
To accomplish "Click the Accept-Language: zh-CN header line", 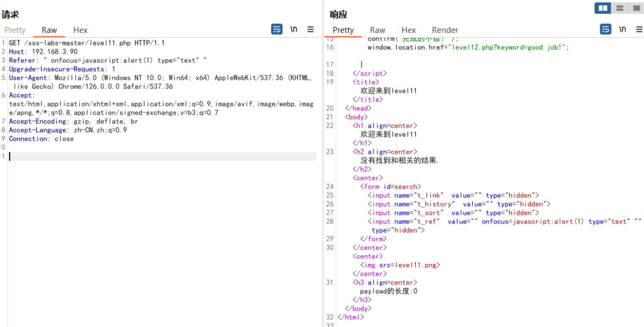I will pyautogui.click(x=68, y=130).
